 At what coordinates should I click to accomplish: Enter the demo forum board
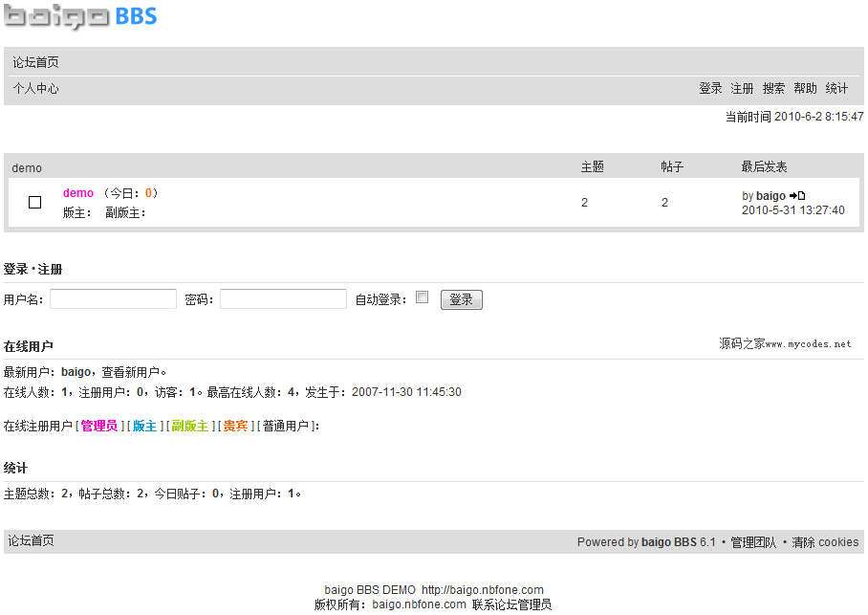click(x=77, y=192)
